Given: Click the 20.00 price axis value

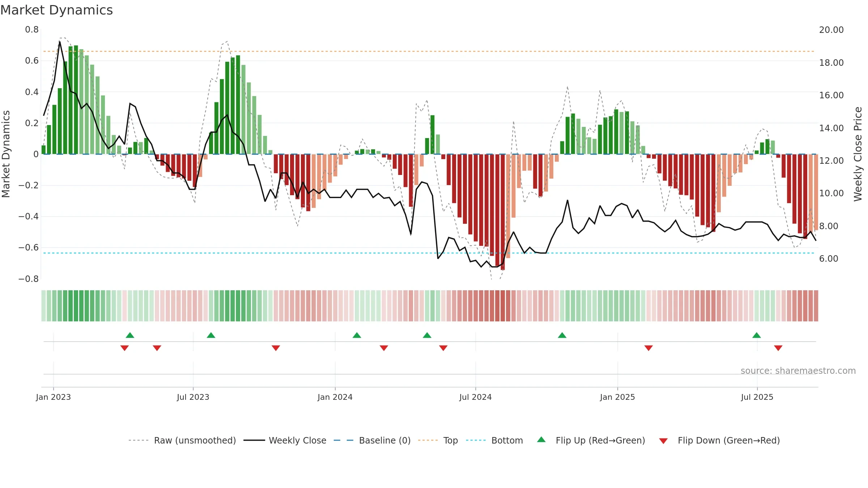Looking at the screenshot, I should tap(831, 30).
